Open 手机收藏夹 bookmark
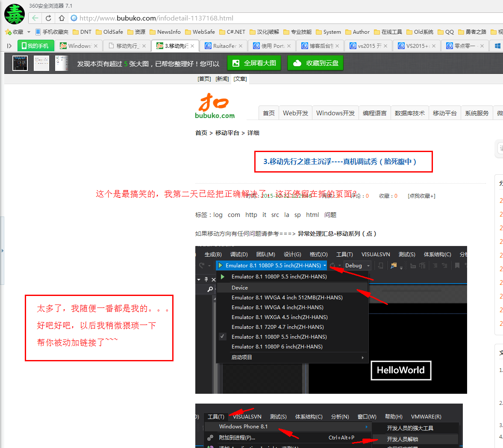Image resolution: width=503 pixels, height=448 pixels. [52, 32]
